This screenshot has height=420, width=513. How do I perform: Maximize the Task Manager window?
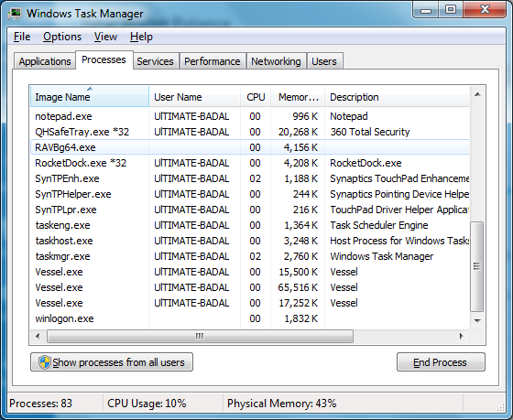pos(451,10)
